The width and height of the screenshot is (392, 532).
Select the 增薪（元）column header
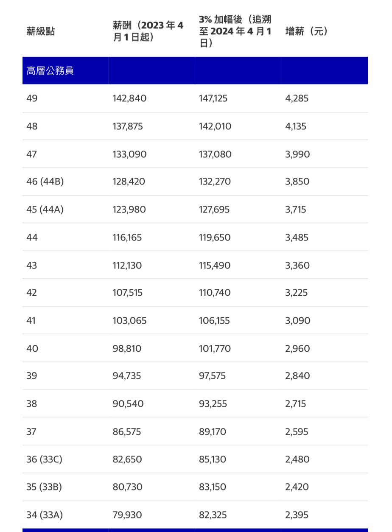(307, 31)
